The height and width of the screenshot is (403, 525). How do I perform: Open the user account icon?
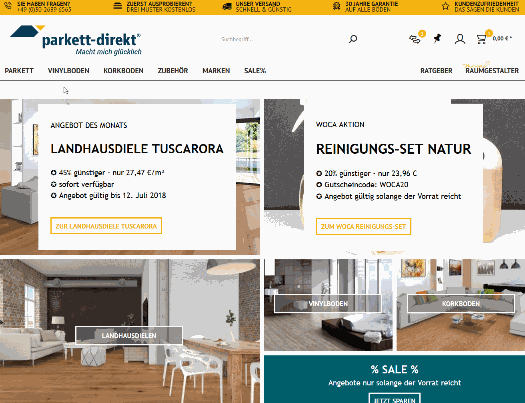[460, 39]
